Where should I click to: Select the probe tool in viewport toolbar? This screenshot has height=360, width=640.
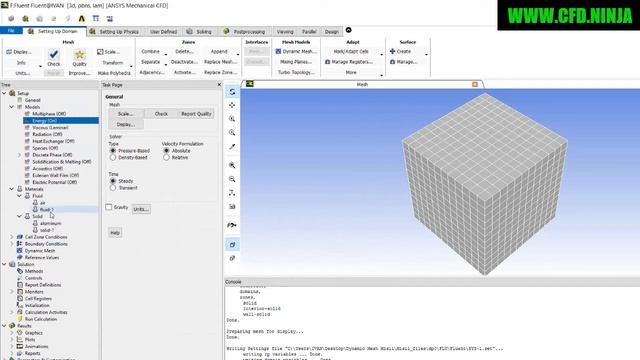tap(232, 147)
